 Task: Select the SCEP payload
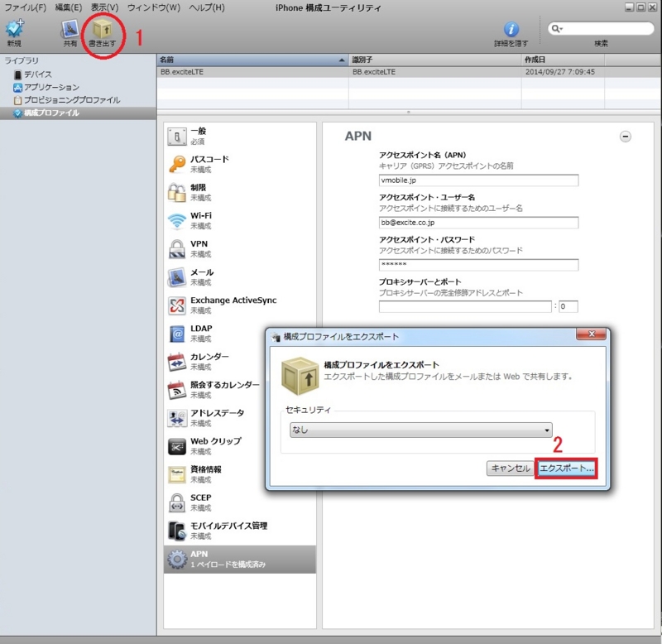(x=239, y=502)
